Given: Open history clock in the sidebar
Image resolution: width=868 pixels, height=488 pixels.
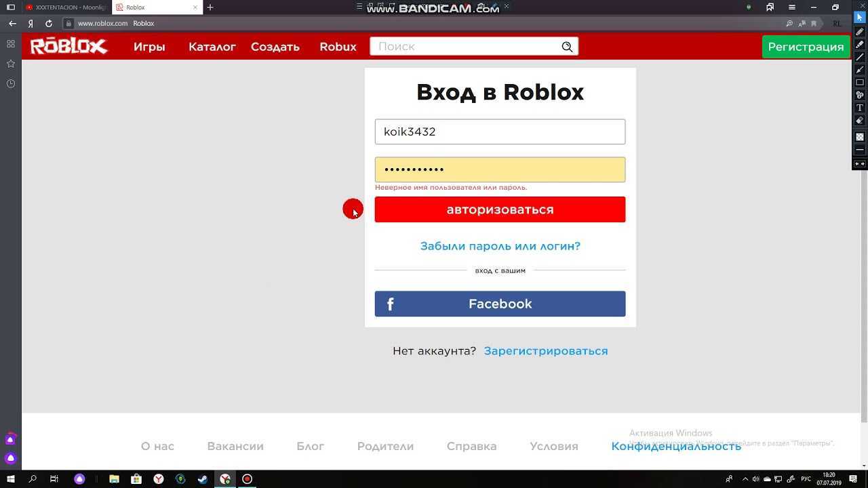Looking at the screenshot, I should (11, 83).
